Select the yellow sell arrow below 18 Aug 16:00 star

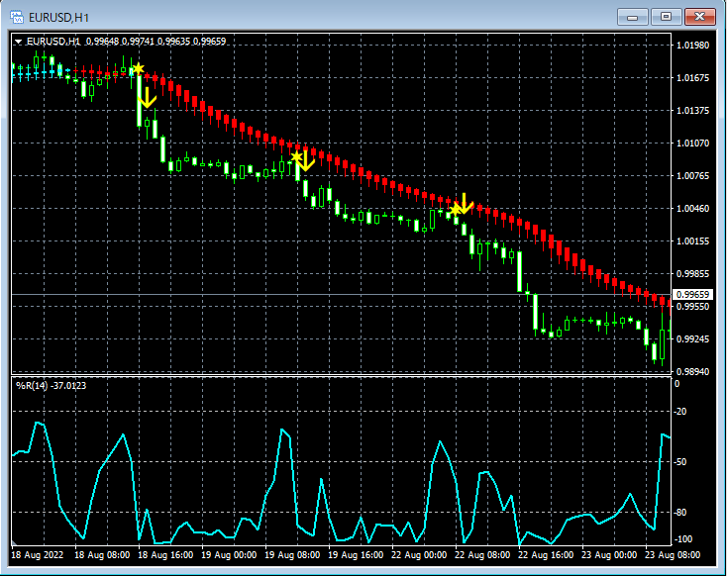point(147,98)
